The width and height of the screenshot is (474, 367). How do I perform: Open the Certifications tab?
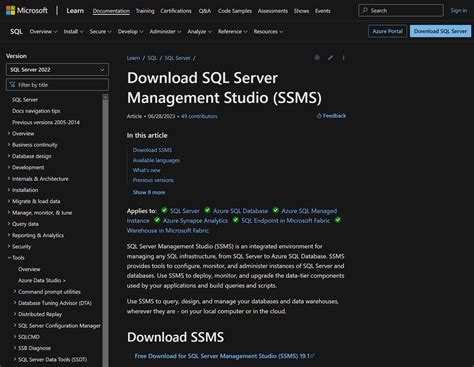[x=176, y=11]
